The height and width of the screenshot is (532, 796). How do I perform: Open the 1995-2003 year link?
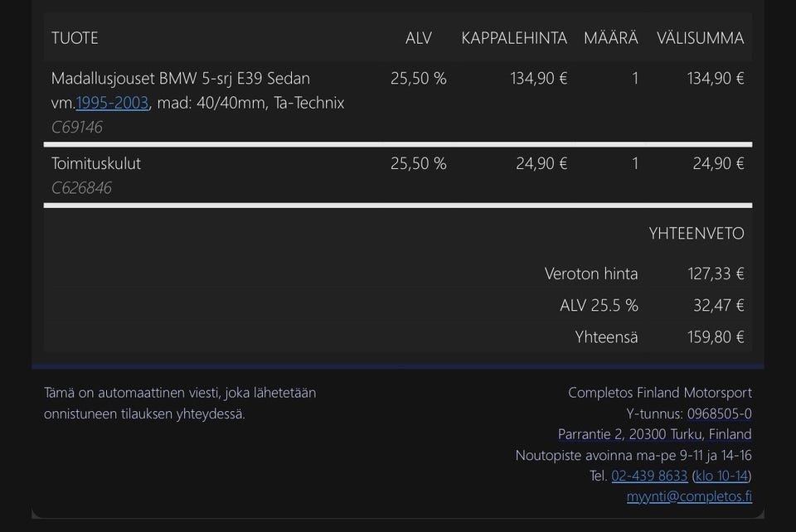click(112, 103)
